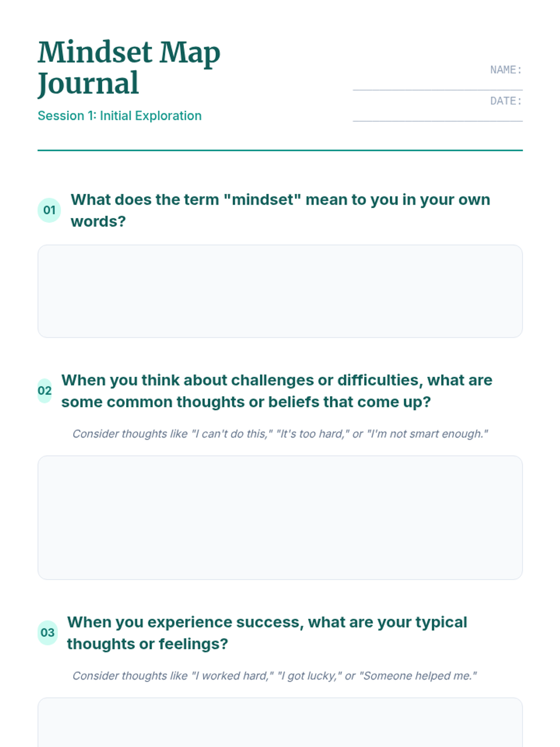
Task: Click 'Someone helped me' in the hint text
Action: tap(418, 676)
